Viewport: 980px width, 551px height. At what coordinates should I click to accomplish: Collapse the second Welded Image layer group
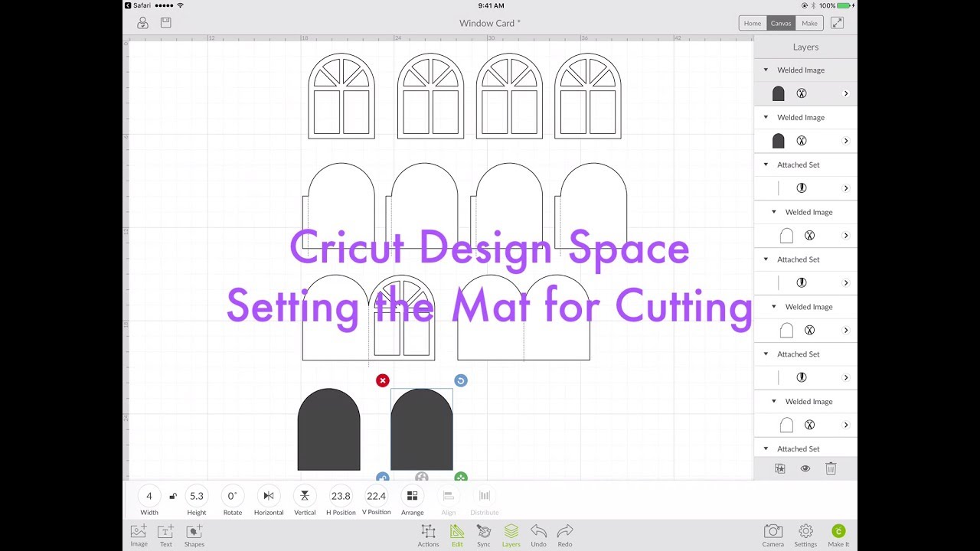[766, 117]
